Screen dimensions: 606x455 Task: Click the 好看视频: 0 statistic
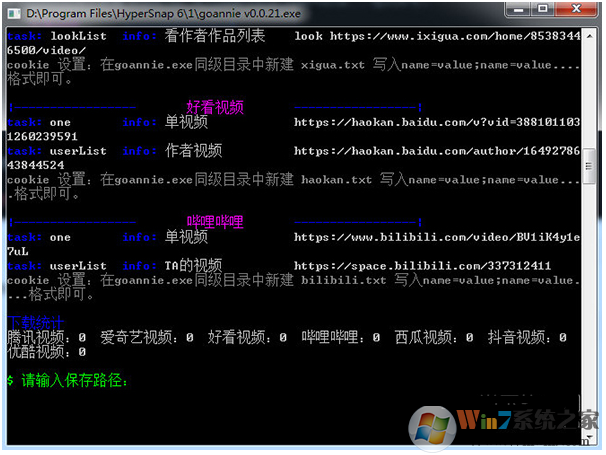point(247,337)
